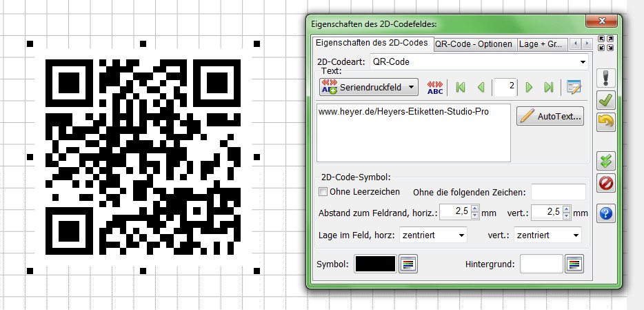Increase horizontal Abstand zum Feldrand value
This screenshot has width=644, height=310.
tap(474, 209)
